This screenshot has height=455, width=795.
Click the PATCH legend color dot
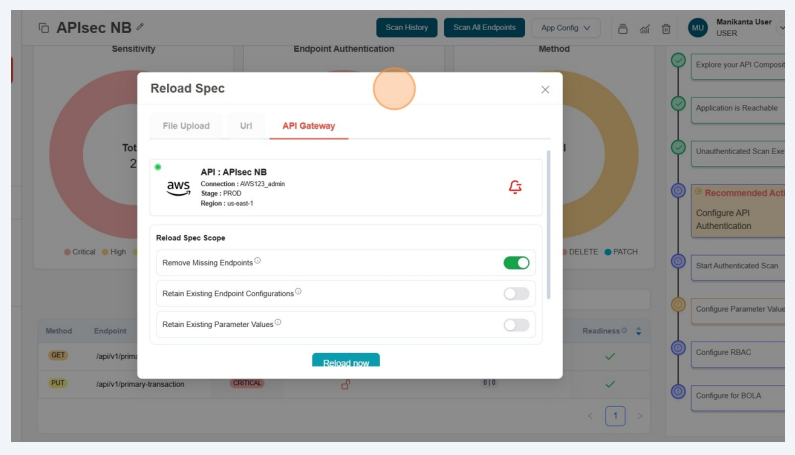point(608,252)
